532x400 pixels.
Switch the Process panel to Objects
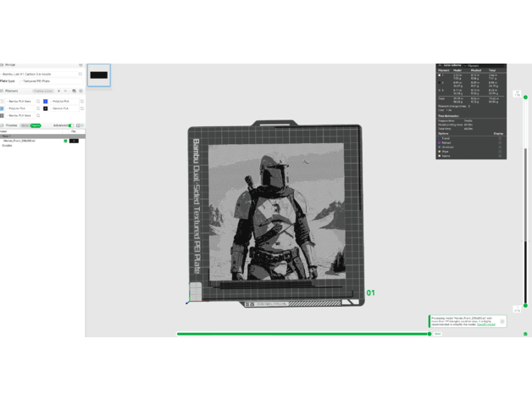(x=36, y=125)
